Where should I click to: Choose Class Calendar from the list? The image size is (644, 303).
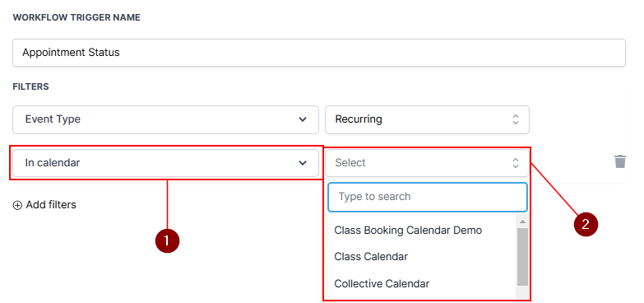pyautogui.click(x=371, y=257)
